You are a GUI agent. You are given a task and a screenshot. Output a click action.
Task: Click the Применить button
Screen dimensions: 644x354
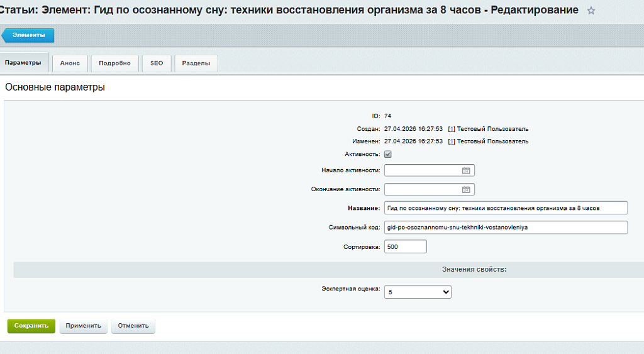tap(84, 326)
